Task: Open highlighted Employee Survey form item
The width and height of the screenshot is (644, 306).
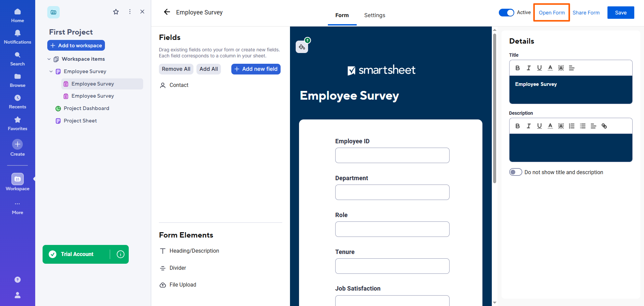Action: (102, 84)
